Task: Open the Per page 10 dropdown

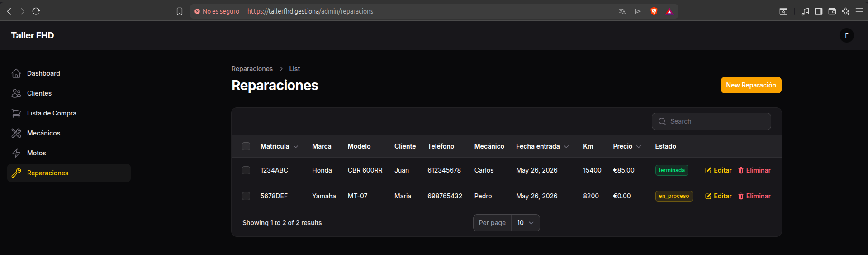Action: click(526, 223)
